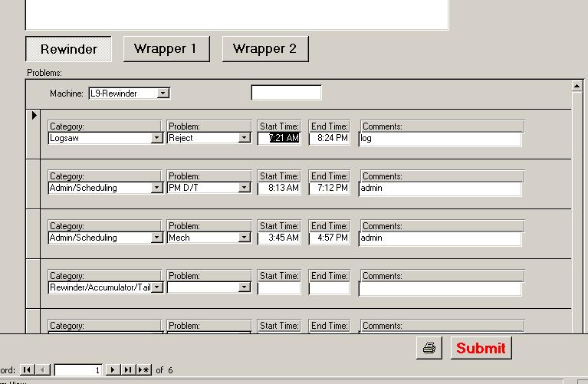Viewport: 588px width, 384px height.
Task: Click the 7:12 PM end time field
Action: pyautogui.click(x=330, y=188)
